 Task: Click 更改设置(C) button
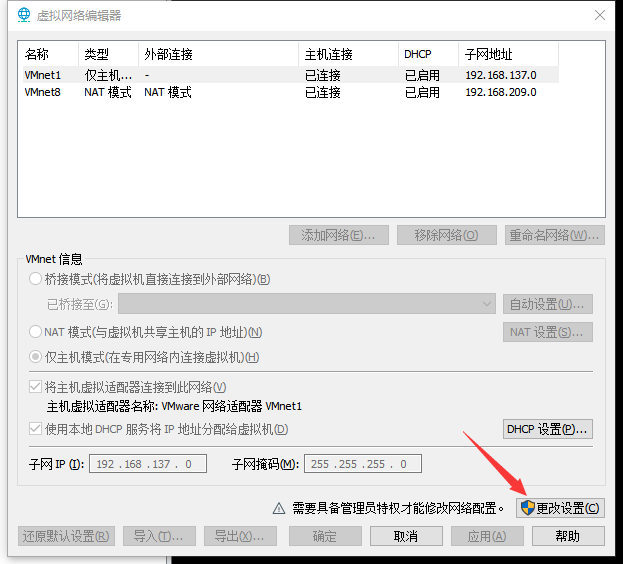click(x=560, y=508)
